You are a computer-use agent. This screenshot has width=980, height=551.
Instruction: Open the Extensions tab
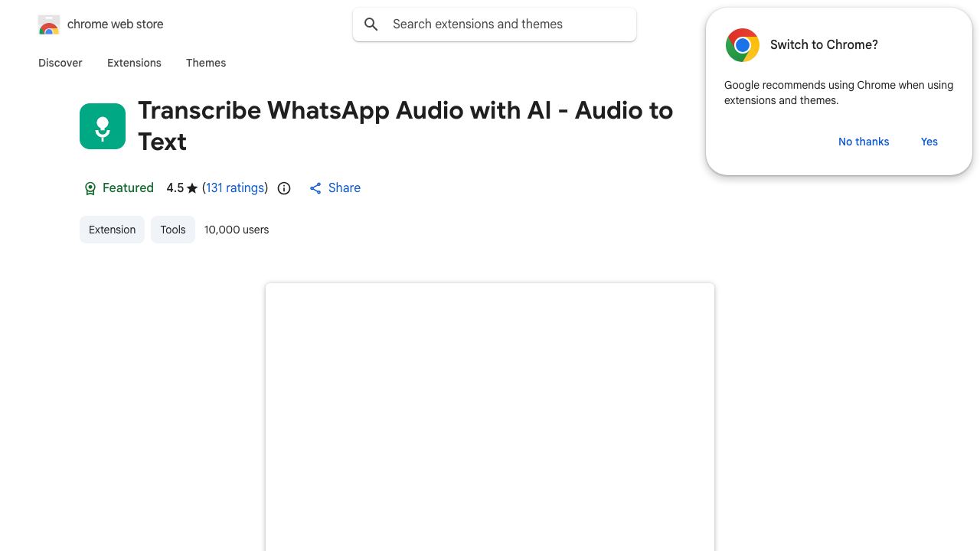[x=134, y=63]
